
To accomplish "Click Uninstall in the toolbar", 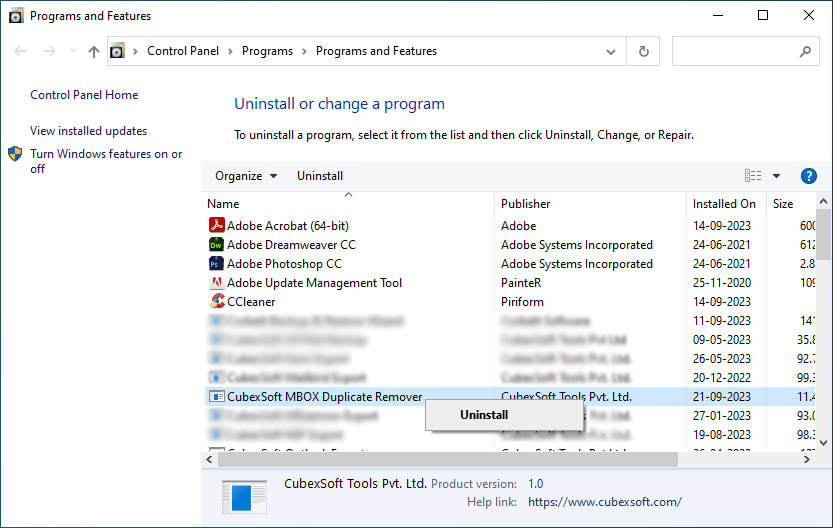I will click(x=320, y=176).
